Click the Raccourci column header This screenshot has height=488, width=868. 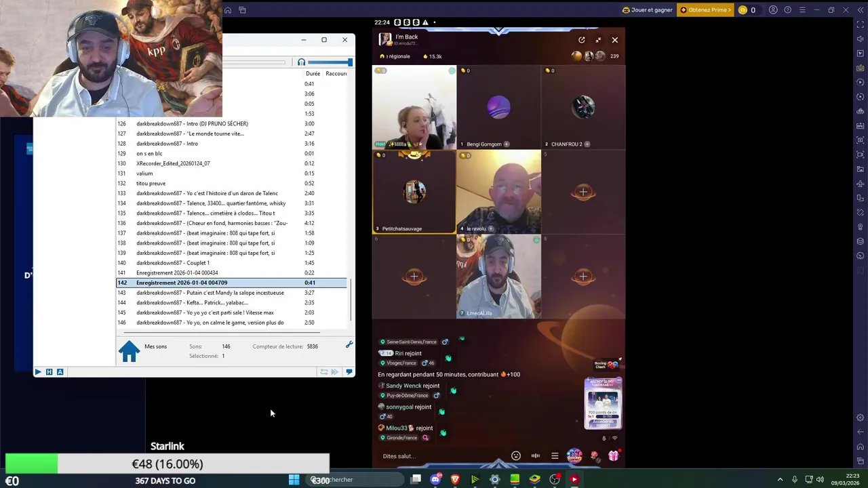[x=336, y=73]
